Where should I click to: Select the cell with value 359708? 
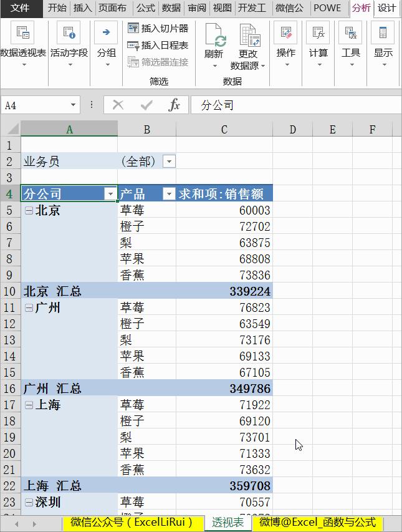(224, 486)
